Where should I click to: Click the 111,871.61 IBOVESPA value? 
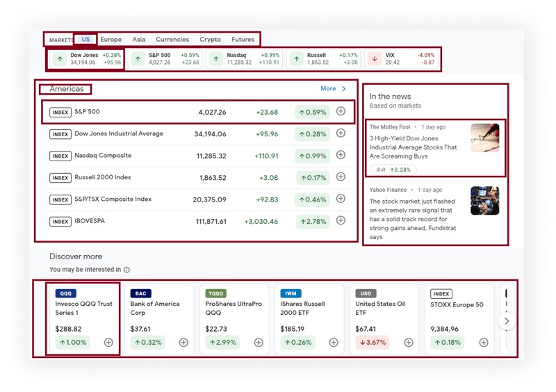211,222
